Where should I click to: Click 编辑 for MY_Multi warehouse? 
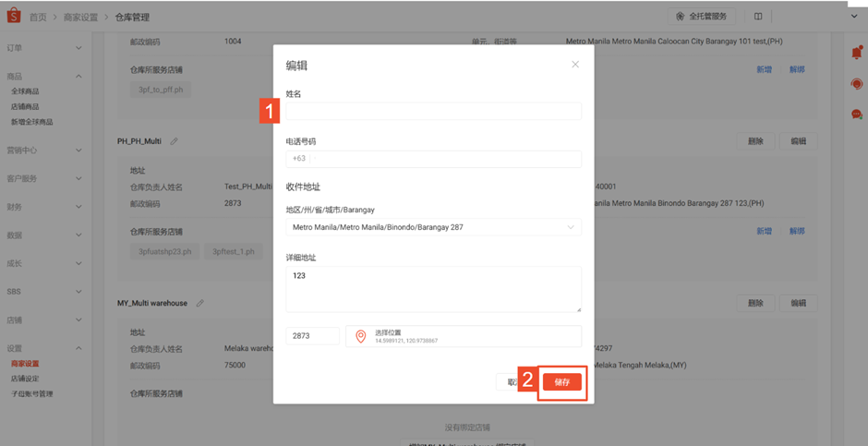[x=798, y=303]
